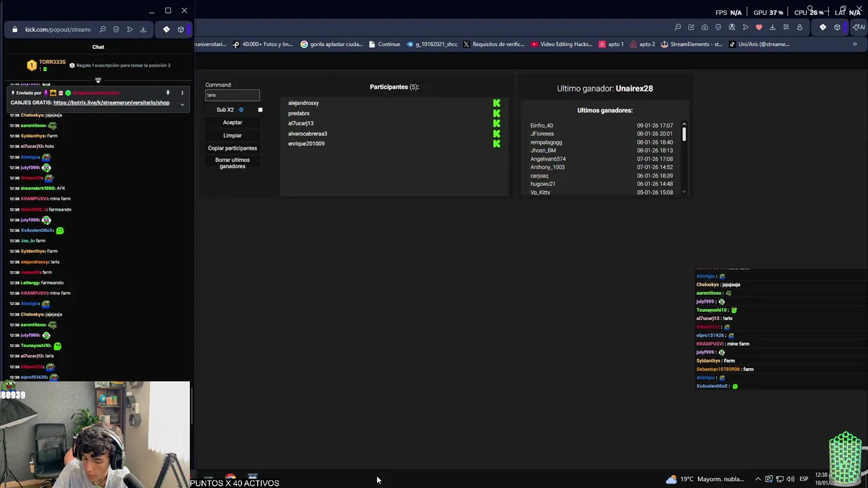Open the StreamElements bookmark
868x488 pixels.
692,44
